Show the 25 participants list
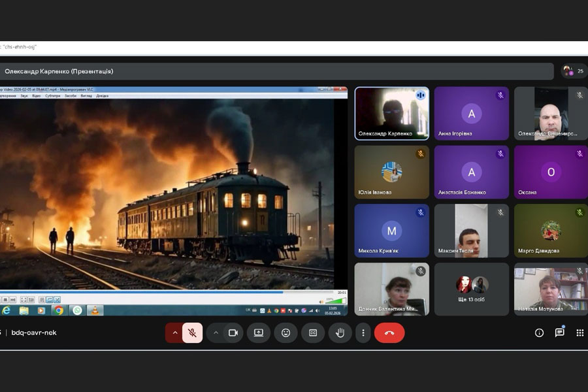The image size is (588, 392). [574, 71]
